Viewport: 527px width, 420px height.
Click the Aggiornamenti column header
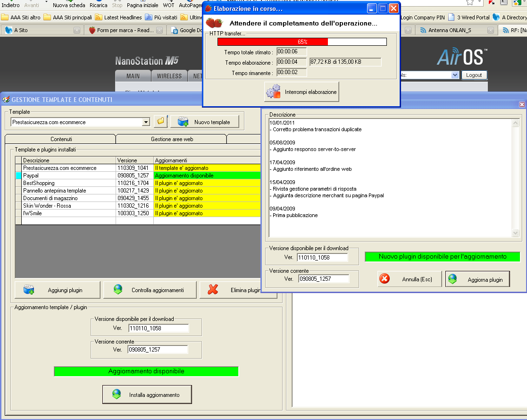point(207,160)
